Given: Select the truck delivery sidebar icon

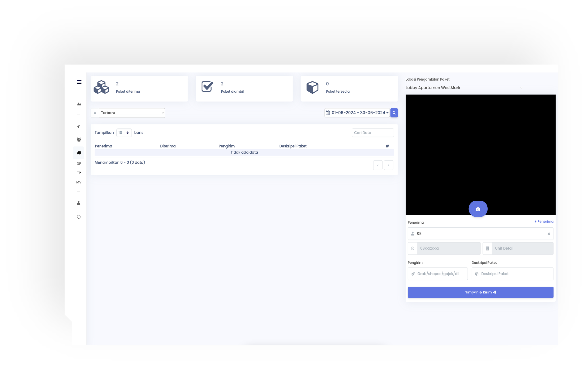Looking at the screenshot, I should (x=79, y=153).
